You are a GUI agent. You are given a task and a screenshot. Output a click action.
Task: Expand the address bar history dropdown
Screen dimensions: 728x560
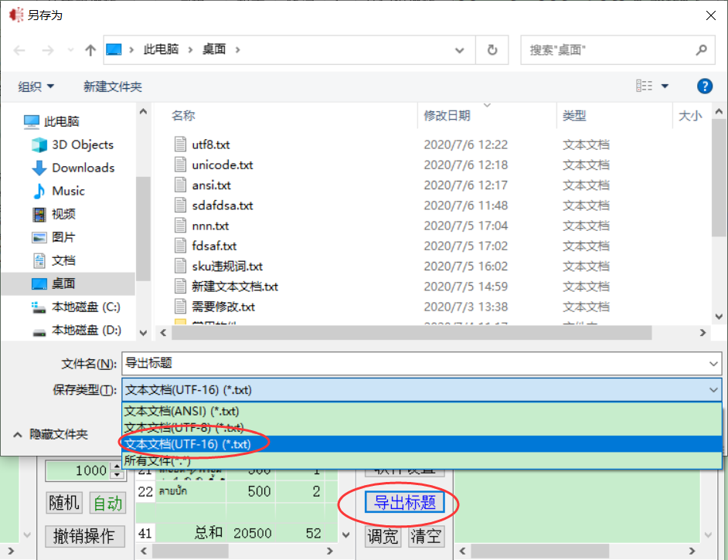461,50
